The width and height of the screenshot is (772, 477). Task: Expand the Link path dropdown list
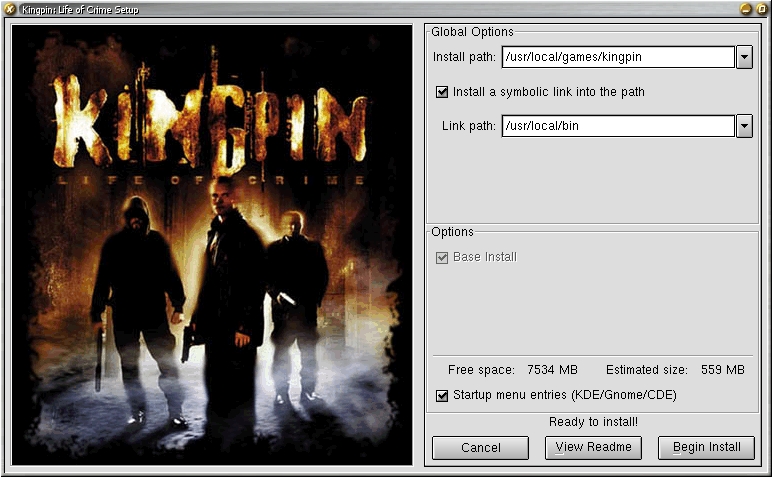(744, 126)
